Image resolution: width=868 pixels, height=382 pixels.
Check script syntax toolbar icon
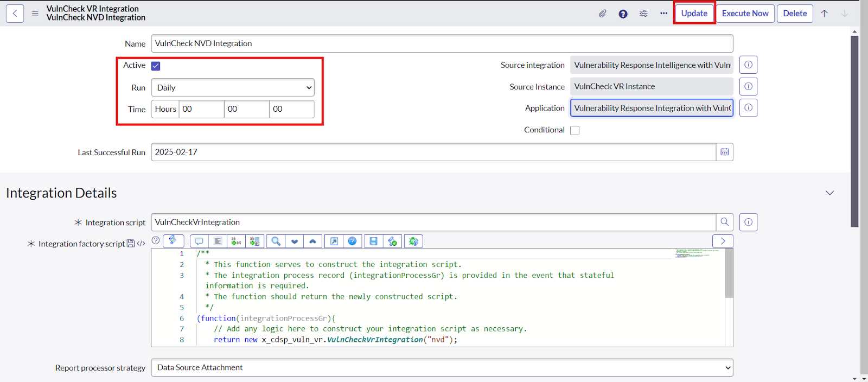point(392,241)
